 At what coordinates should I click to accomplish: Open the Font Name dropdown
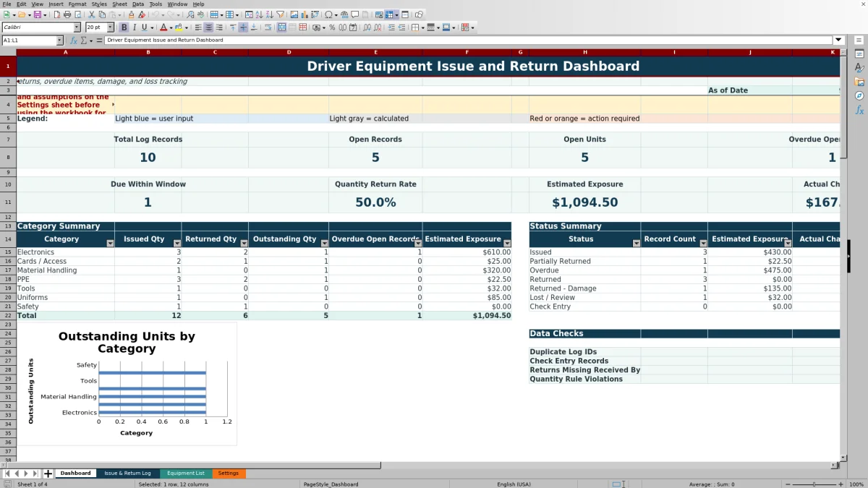tap(77, 27)
